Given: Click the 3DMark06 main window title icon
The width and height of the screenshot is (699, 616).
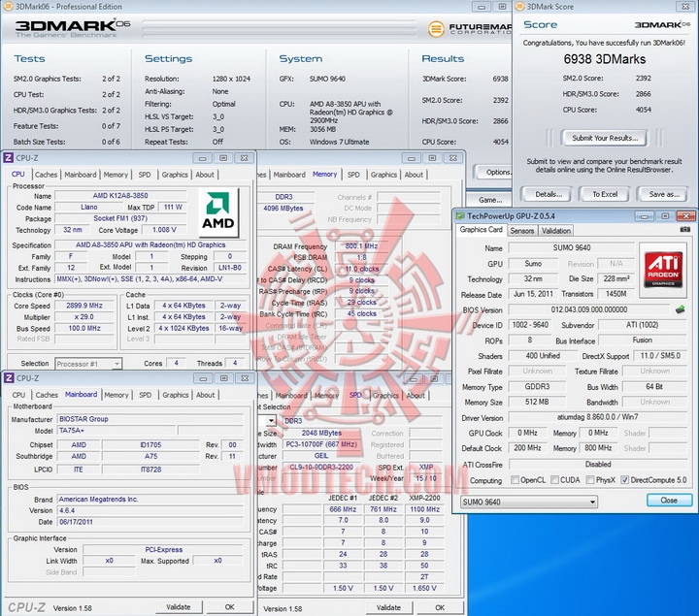Looking at the screenshot, I should coord(8,6).
